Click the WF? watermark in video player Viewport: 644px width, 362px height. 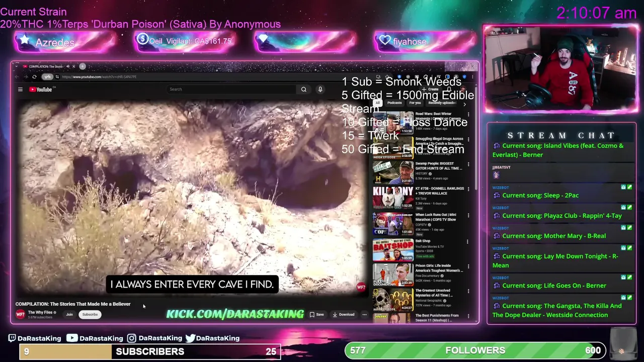(361, 287)
